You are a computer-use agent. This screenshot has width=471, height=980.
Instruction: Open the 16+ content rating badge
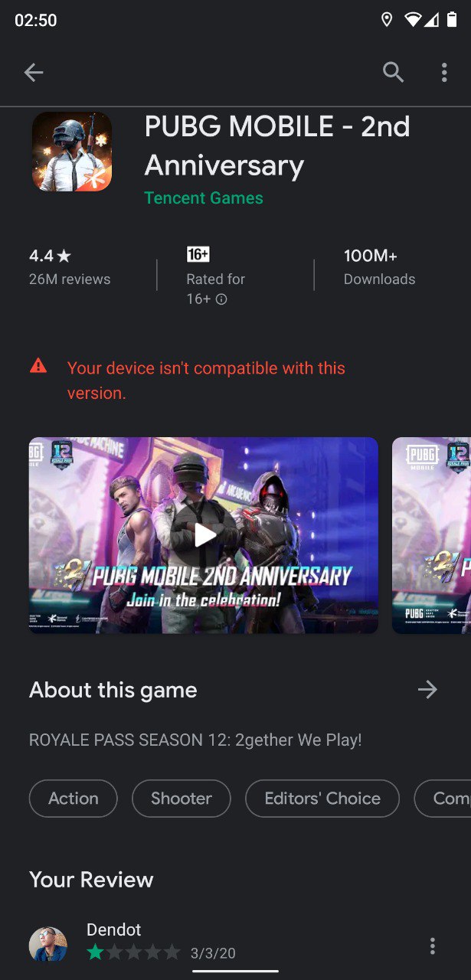click(198, 255)
